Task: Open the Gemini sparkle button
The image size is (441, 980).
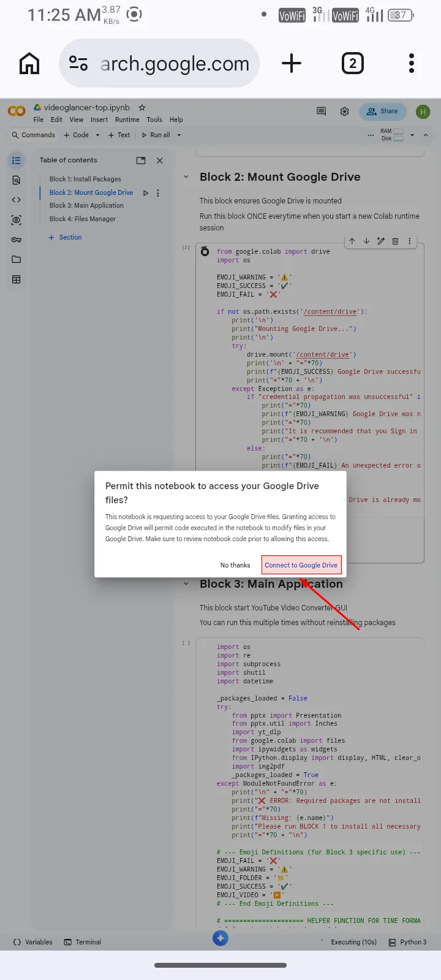Action: pyautogui.click(x=221, y=938)
